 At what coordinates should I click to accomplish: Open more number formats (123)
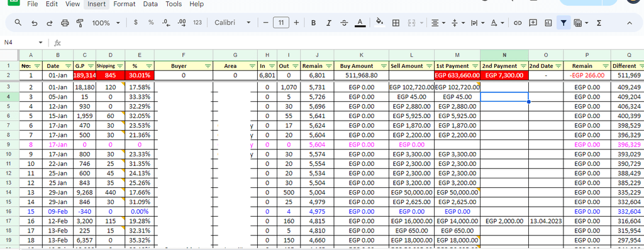click(x=197, y=23)
